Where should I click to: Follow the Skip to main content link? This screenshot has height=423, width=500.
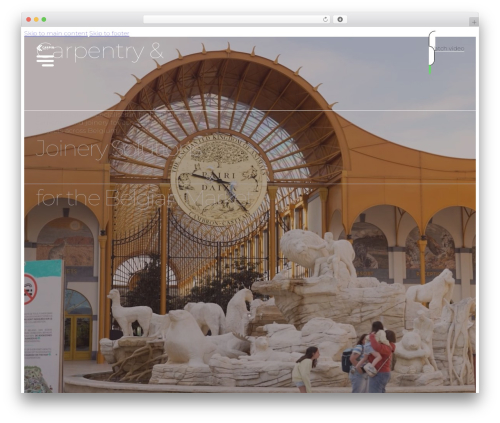56,33
